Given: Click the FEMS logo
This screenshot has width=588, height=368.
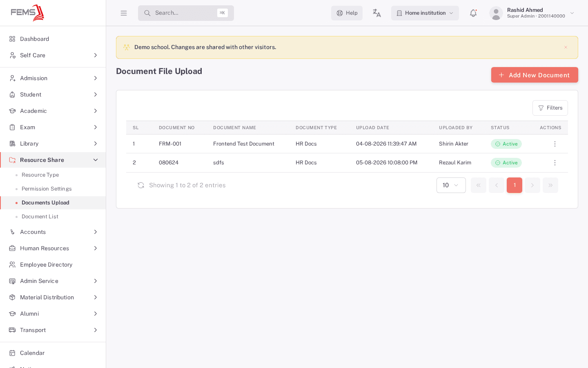Looking at the screenshot, I should pyautogui.click(x=27, y=13).
